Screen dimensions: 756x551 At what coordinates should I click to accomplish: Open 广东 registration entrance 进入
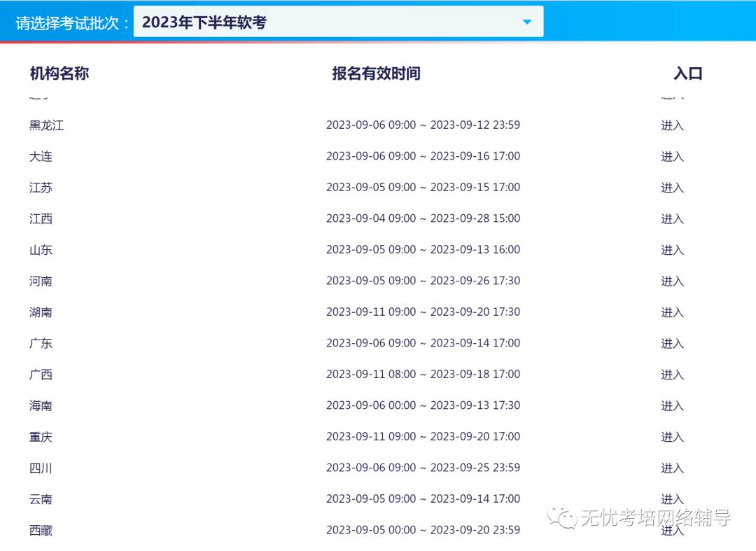tap(671, 343)
